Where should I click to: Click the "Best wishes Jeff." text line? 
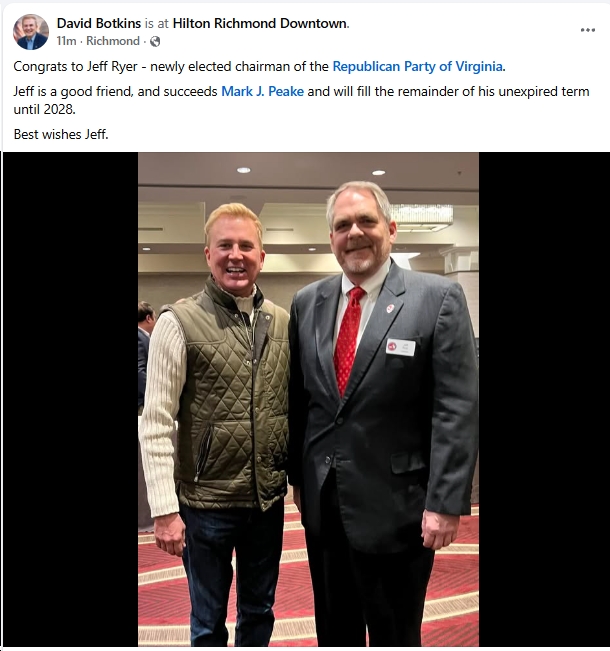(x=61, y=135)
